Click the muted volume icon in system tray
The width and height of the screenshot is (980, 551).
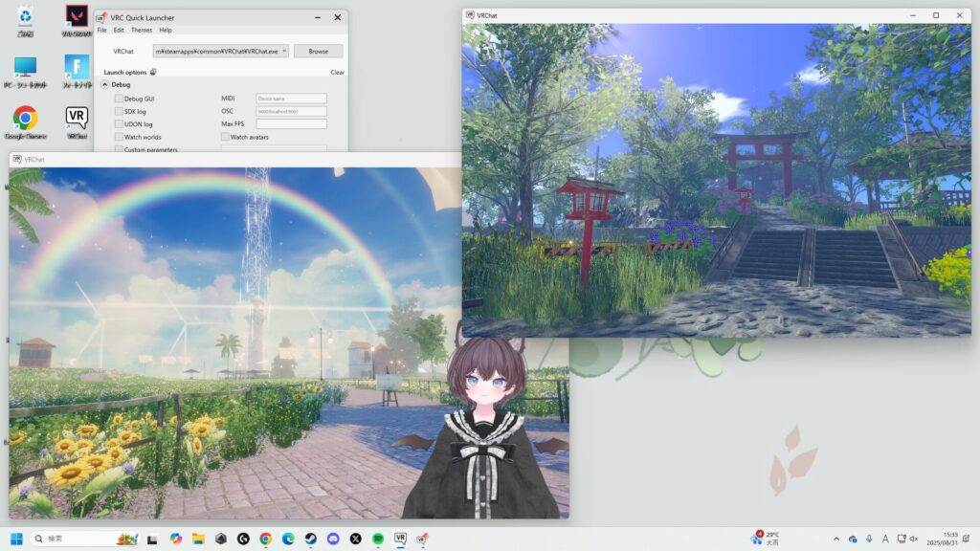914,539
